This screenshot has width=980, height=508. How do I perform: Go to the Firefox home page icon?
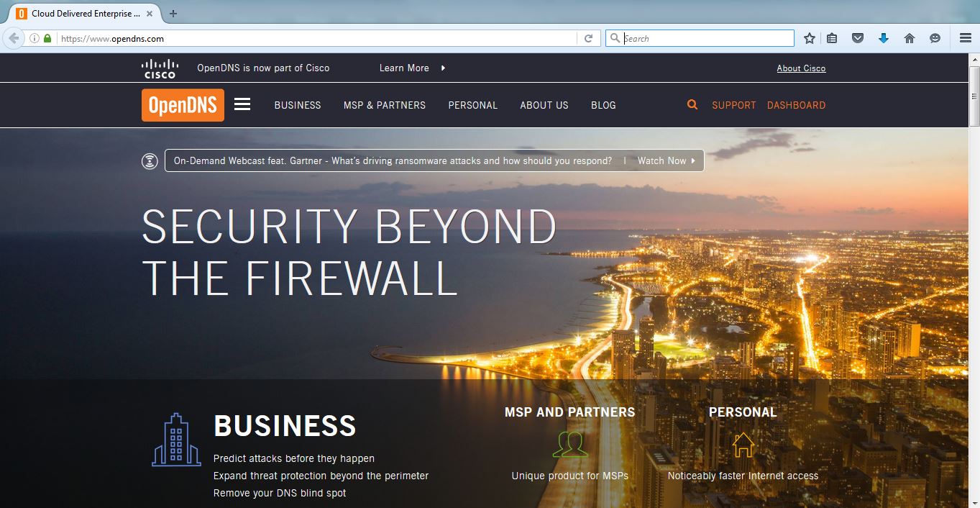[910, 38]
